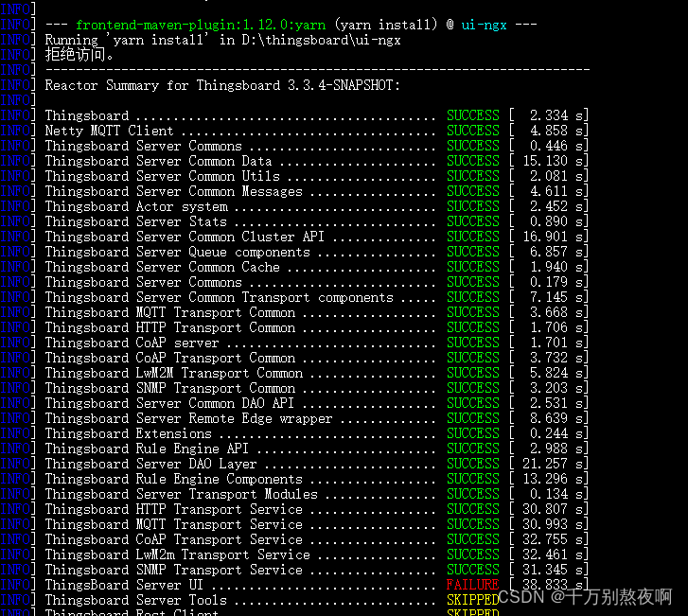
Task: Select the '21.257 s' DAO Layer time
Action: pyautogui.click(x=553, y=464)
